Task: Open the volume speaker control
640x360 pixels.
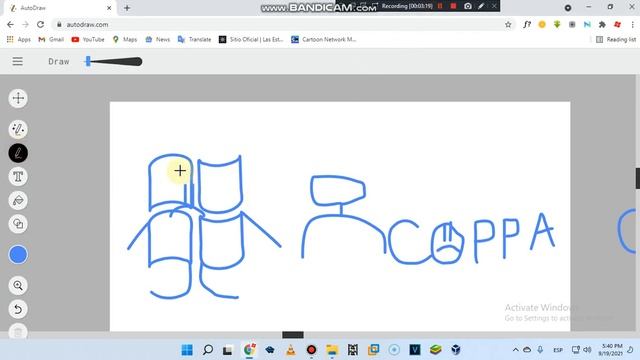Action: (587, 350)
